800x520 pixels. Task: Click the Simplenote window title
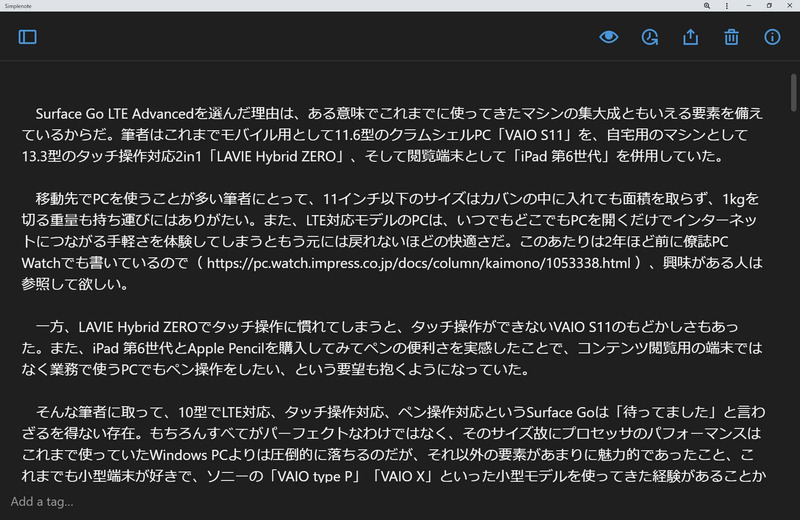click(18, 6)
